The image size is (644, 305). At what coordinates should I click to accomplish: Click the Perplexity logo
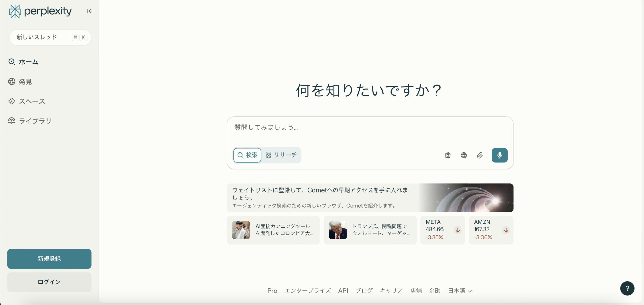(x=40, y=11)
